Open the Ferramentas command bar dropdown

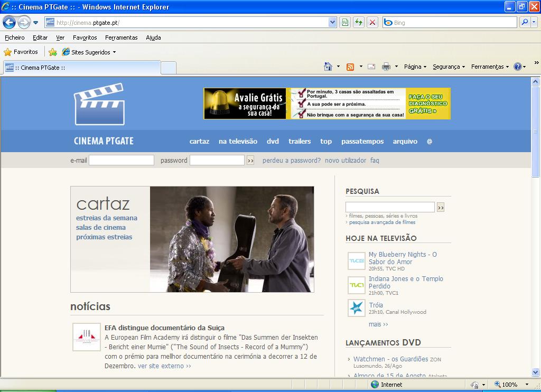(x=490, y=67)
